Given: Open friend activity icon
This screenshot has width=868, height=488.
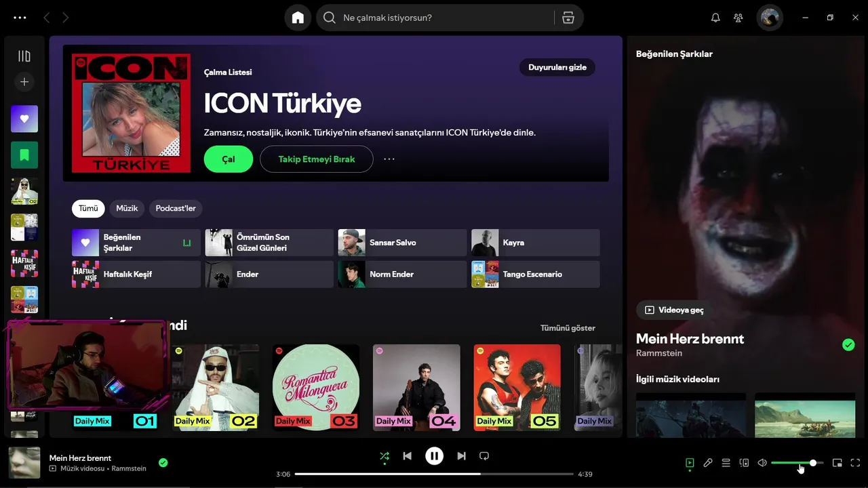Looking at the screenshot, I should (738, 18).
